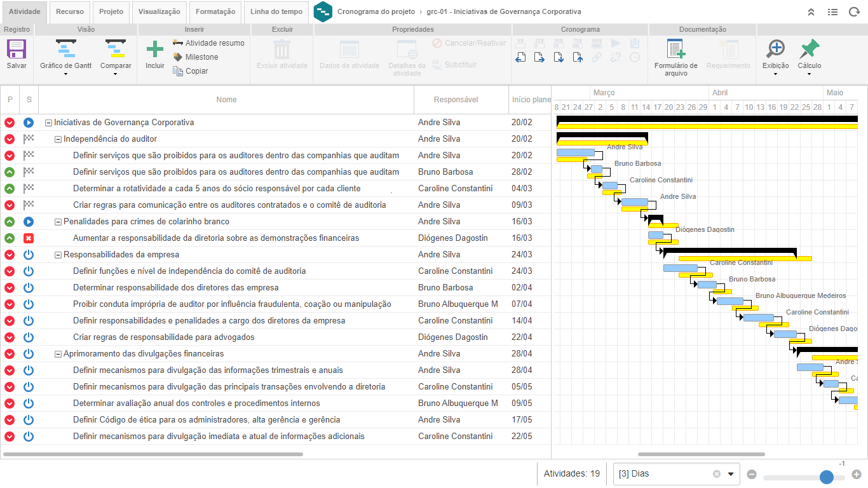The height and width of the screenshot is (488, 868).
Task: Select row Definir Código de ética para os administradores
Action: [x=276, y=420]
